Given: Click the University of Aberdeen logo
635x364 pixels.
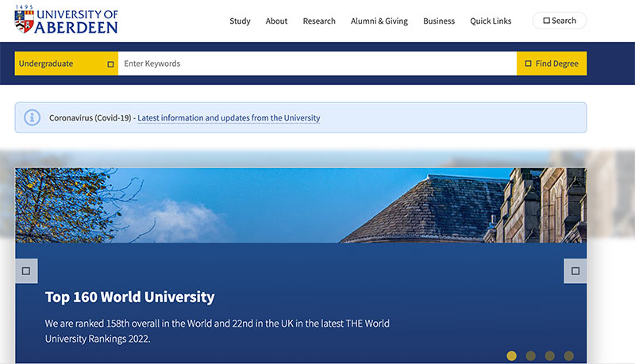Looking at the screenshot, I should click(66, 19).
